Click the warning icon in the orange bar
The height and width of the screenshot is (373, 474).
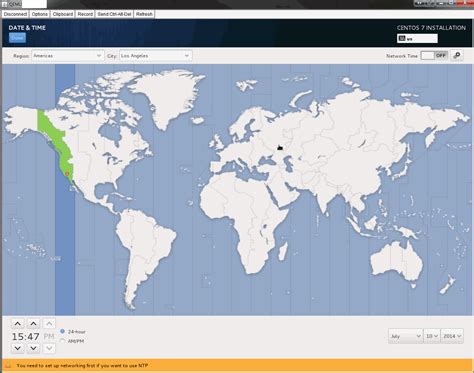tap(8, 365)
